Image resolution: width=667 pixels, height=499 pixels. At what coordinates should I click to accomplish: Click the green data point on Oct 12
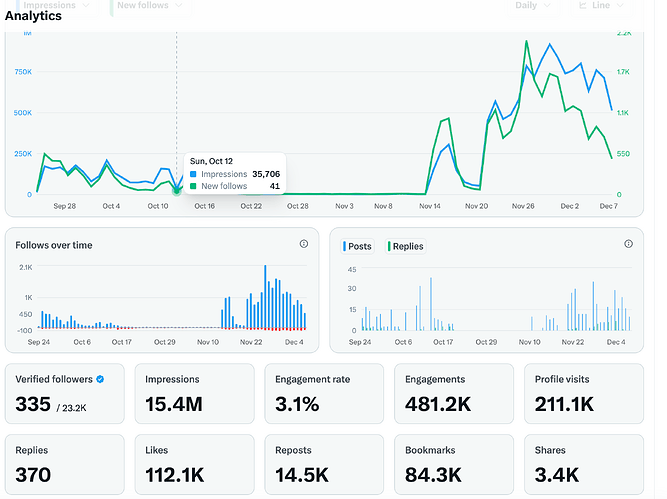(177, 189)
